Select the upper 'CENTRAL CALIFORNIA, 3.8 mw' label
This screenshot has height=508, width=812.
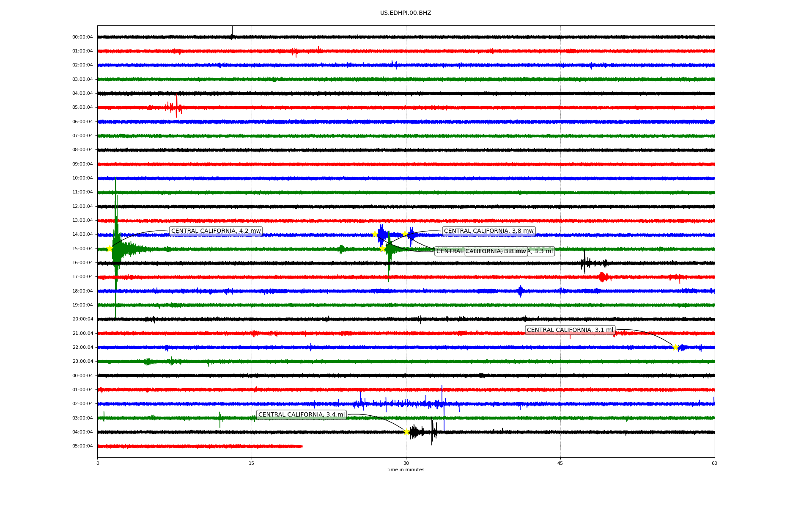pos(488,231)
